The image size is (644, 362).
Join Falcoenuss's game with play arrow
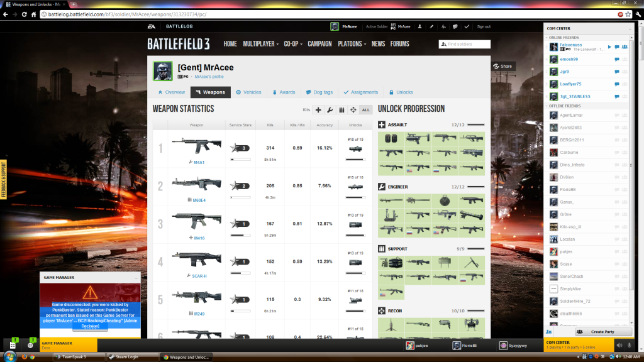[x=609, y=47]
